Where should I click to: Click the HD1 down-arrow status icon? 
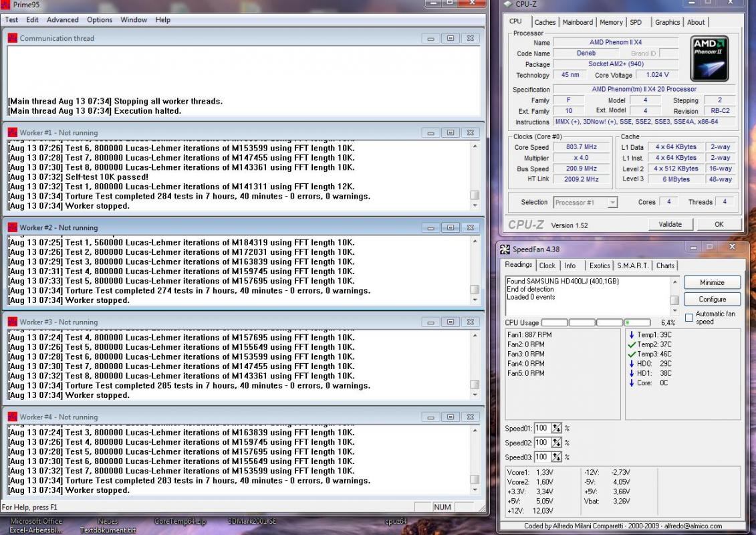point(632,373)
